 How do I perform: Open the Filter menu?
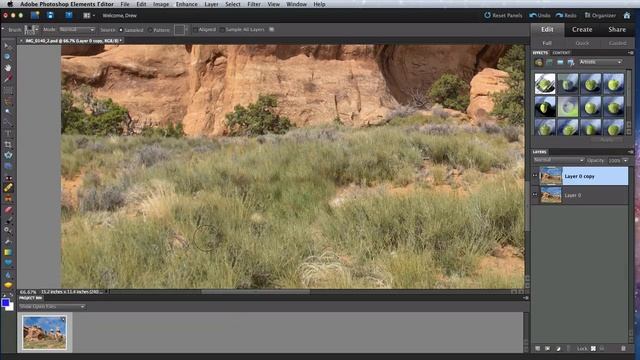[x=253, y=4]
